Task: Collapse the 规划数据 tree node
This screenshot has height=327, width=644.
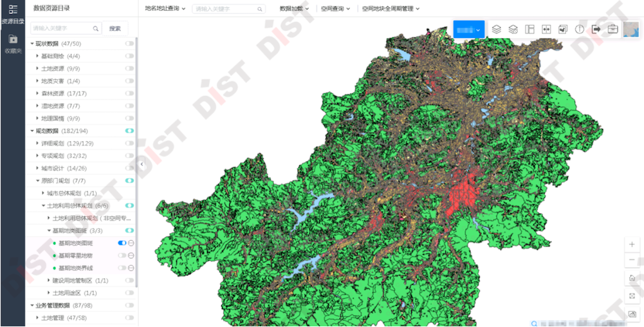Action: [32, 131]
